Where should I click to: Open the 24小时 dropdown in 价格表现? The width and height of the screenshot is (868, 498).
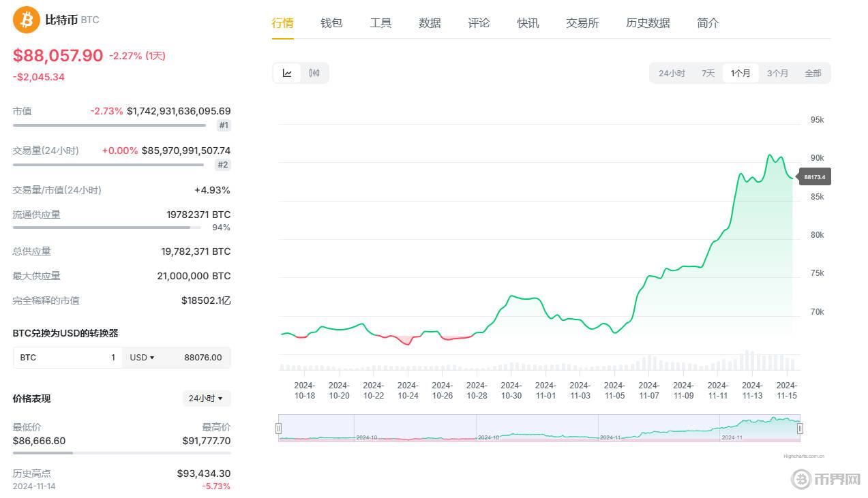click(206, 399)
